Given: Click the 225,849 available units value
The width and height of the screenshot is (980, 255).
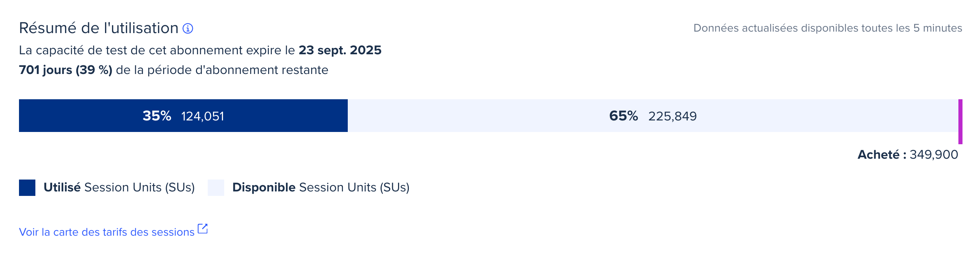Looking at the screenshot, I should (672, 116).
